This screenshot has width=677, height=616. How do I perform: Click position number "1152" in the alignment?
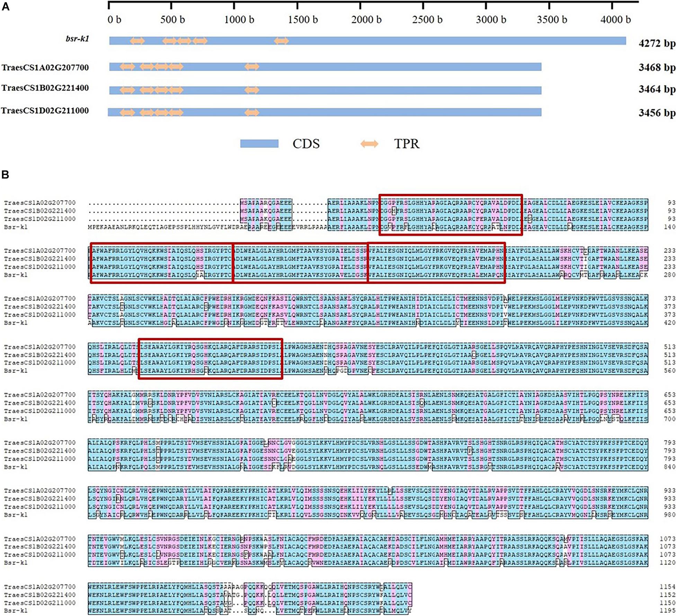668,595
